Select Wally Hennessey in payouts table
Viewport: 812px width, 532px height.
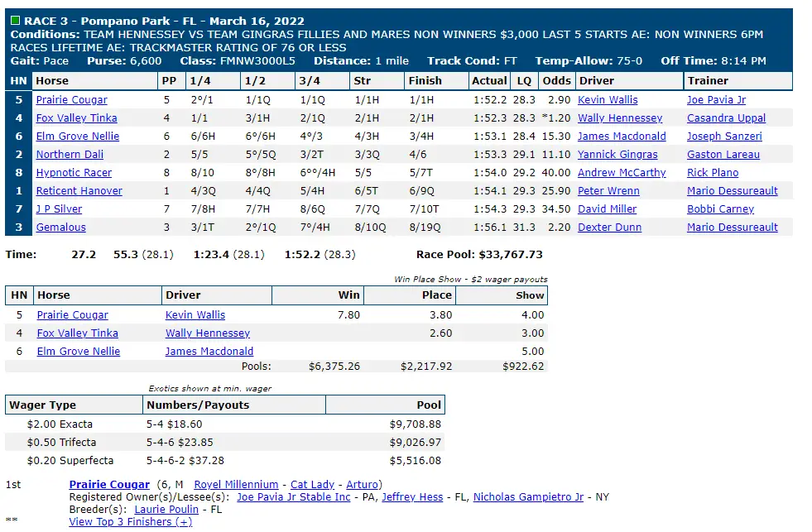coord(208,333)
